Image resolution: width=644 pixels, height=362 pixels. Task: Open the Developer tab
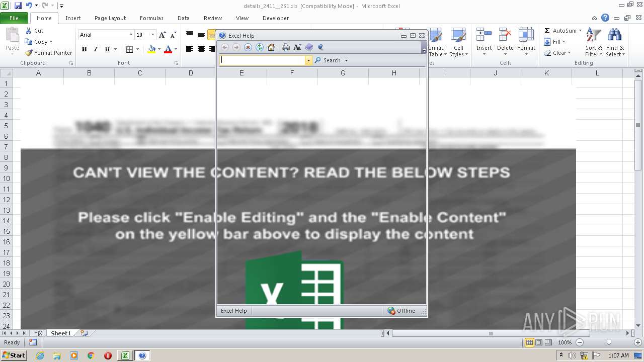pos(276,18)
